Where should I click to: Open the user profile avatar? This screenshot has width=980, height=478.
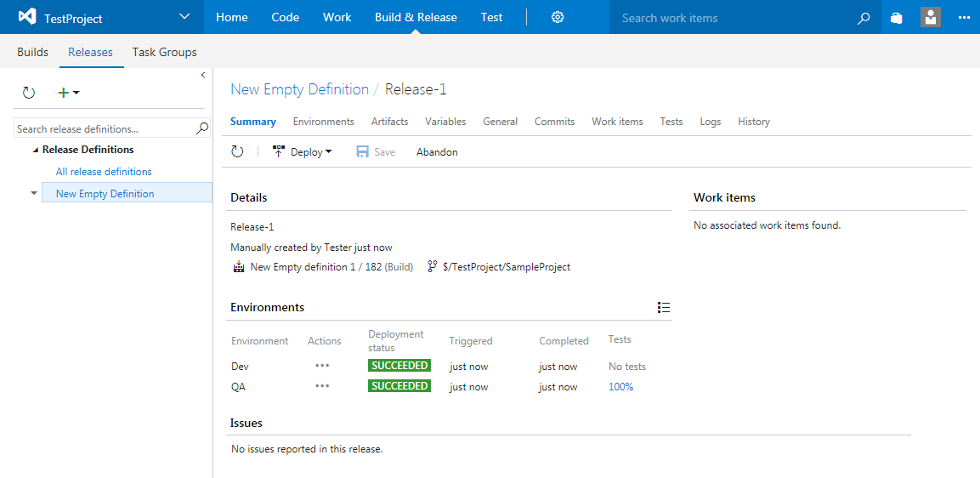(931, 17)
